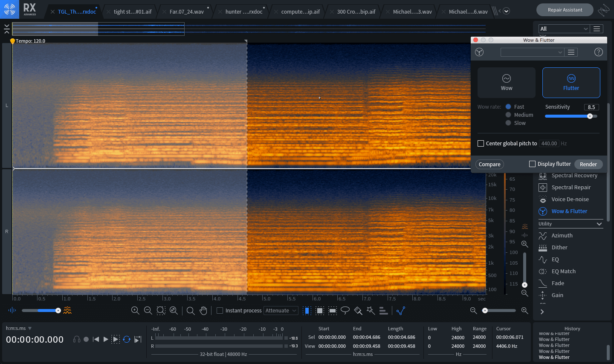Expand the module panel chevron arrow
This screenshot has height=364, width=614.
(542, 312)
